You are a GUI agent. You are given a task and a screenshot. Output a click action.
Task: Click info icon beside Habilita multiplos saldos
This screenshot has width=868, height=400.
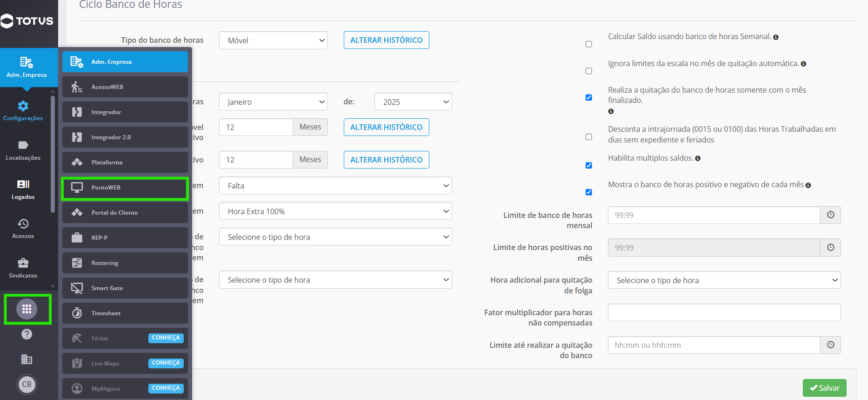click(698, 158)
